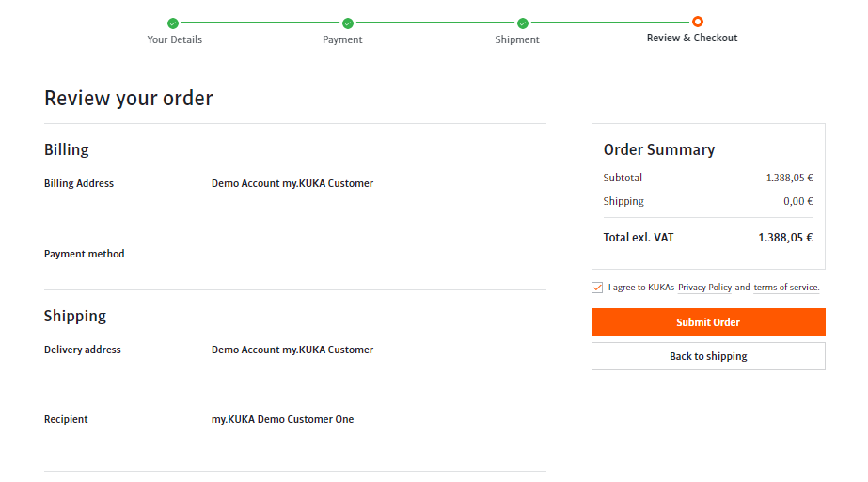Click the Payment step checkmark icon
This screenshot has height=482, width=868.
(348, 23)
